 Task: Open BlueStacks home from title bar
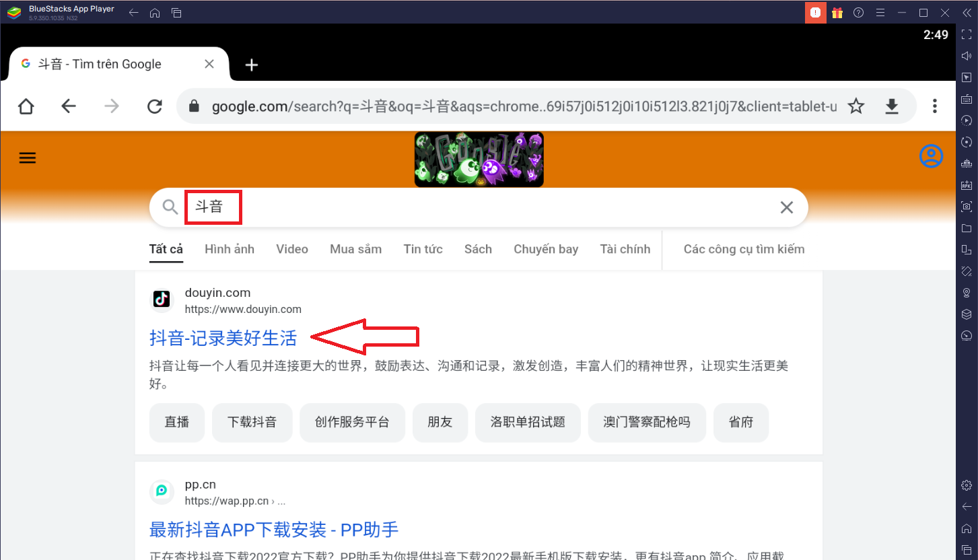(x=155, y=13)
